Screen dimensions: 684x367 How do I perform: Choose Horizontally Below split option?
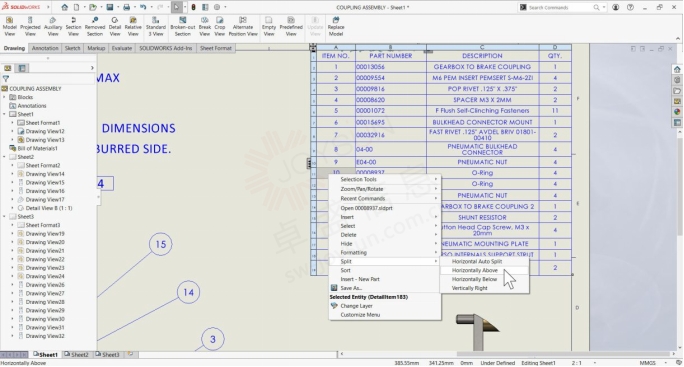click(474, 279)
